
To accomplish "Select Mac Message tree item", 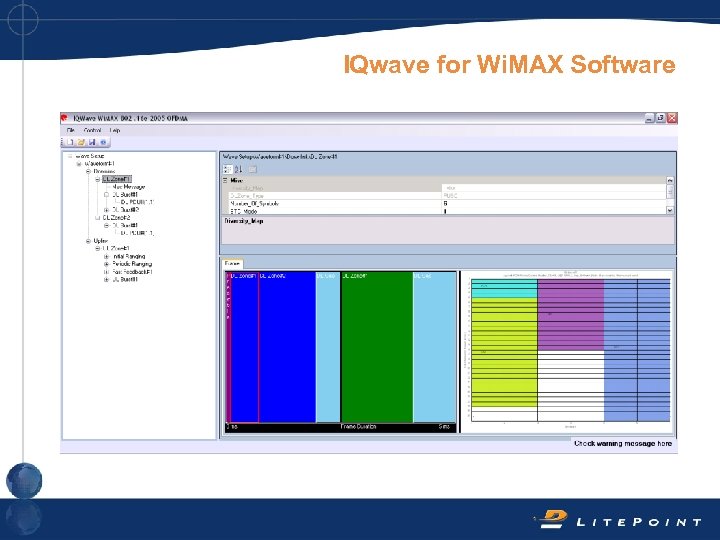I will [129, 187].
